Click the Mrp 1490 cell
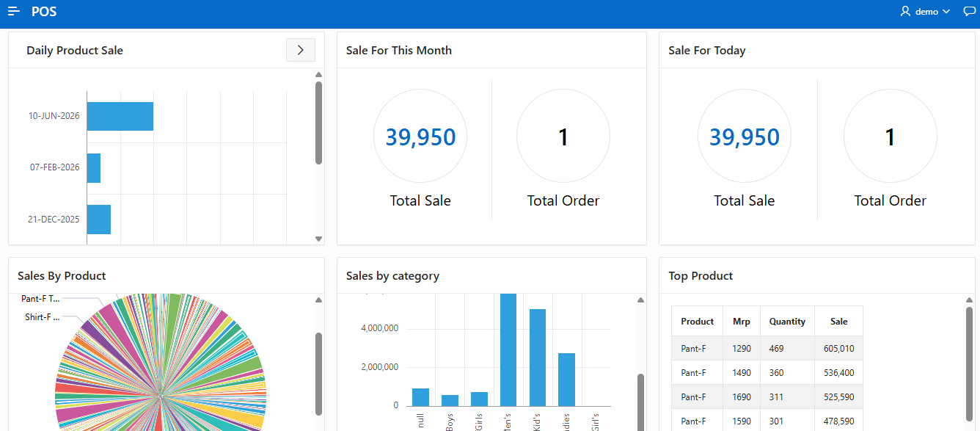 742,373
